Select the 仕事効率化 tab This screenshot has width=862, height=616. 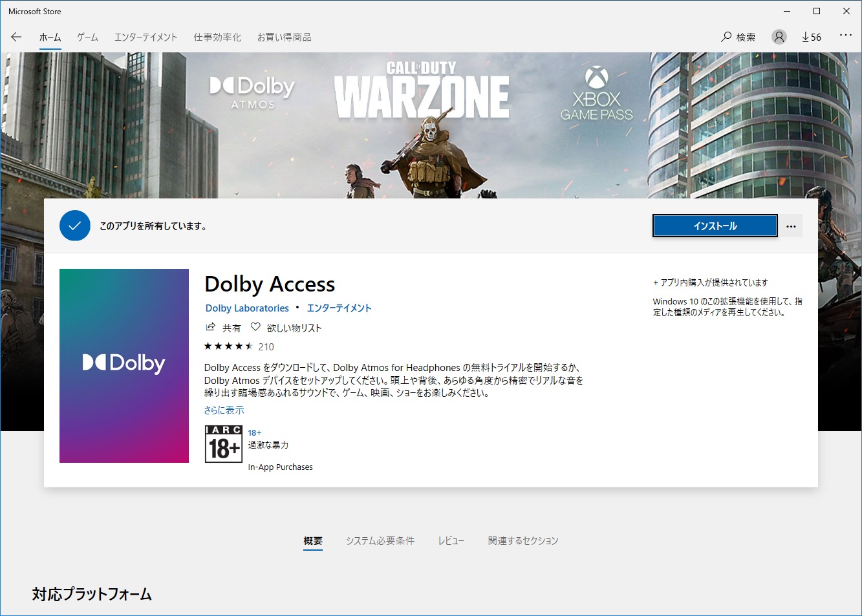(x=217, y=37)
